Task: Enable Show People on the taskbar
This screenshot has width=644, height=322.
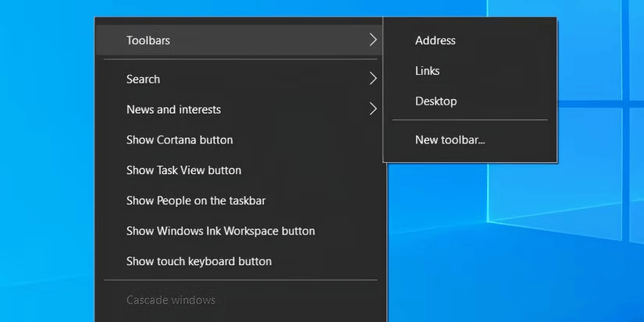Action: point(196,200)
